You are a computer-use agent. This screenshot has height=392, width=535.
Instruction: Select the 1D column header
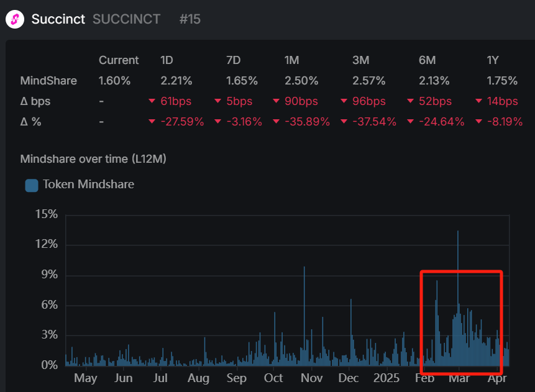[167, 60]
